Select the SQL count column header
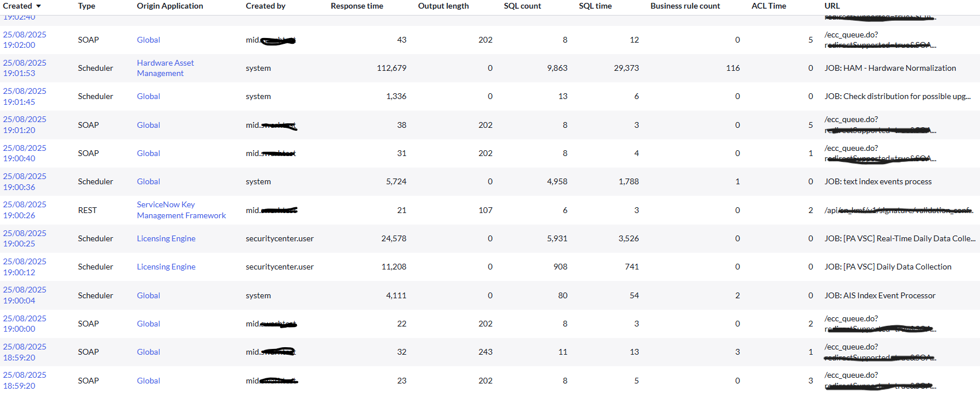This screenshot has height=395, width=980. [522, 6]
